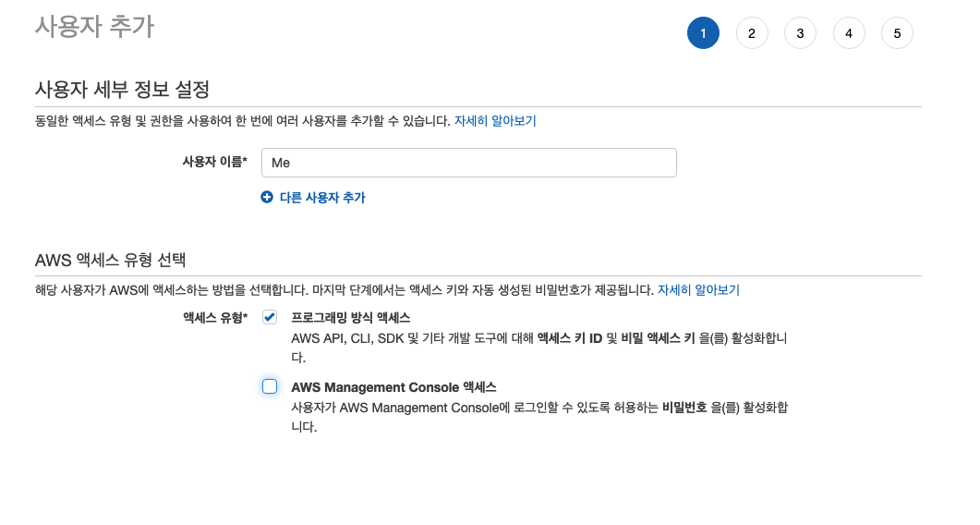The width and height of the screenshot is (980, 525).
Task: Click the plus icon for adding another user
Action: click(x=267, y=197)
